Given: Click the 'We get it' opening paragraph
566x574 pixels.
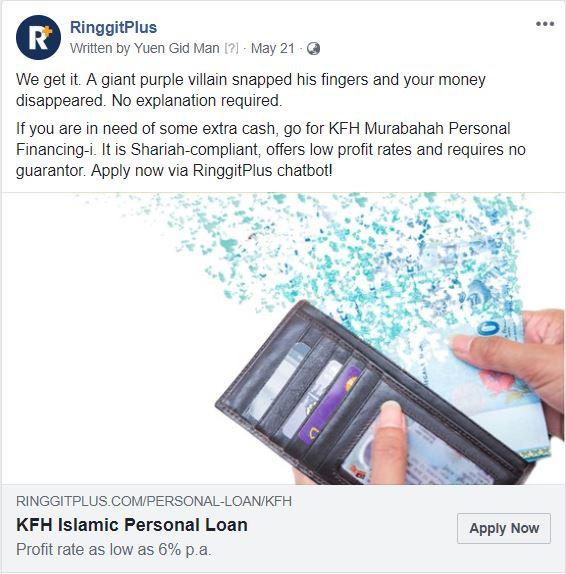Looking at the screenshot, I should click(251, 90).
